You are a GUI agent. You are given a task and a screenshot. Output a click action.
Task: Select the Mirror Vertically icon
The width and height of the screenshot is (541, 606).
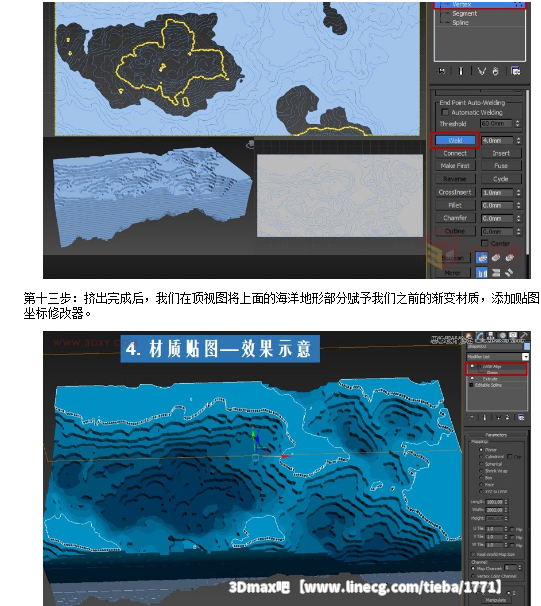click(x=496, y=273)
